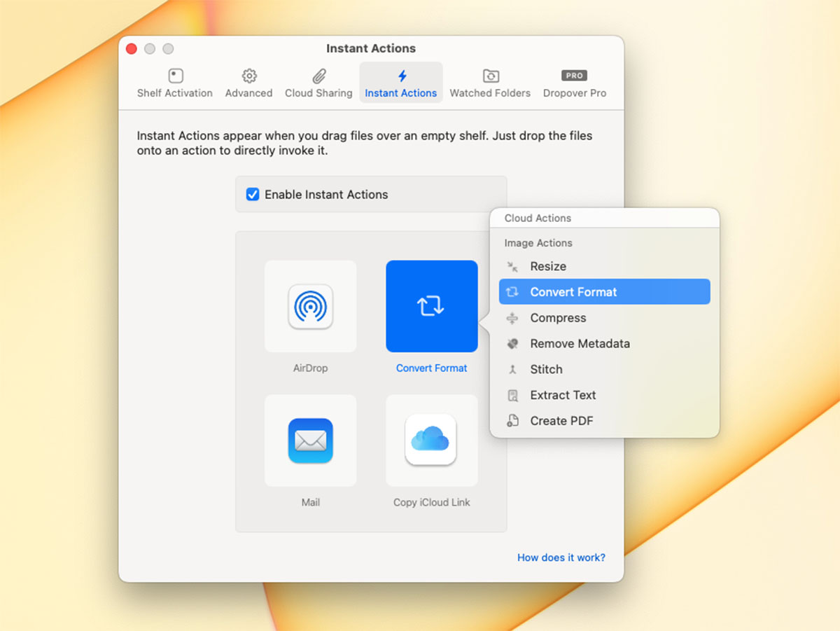Open the Advanced gear tab
Screen dimensions: 840x631
pyautogui.click(x=248, y=83)
